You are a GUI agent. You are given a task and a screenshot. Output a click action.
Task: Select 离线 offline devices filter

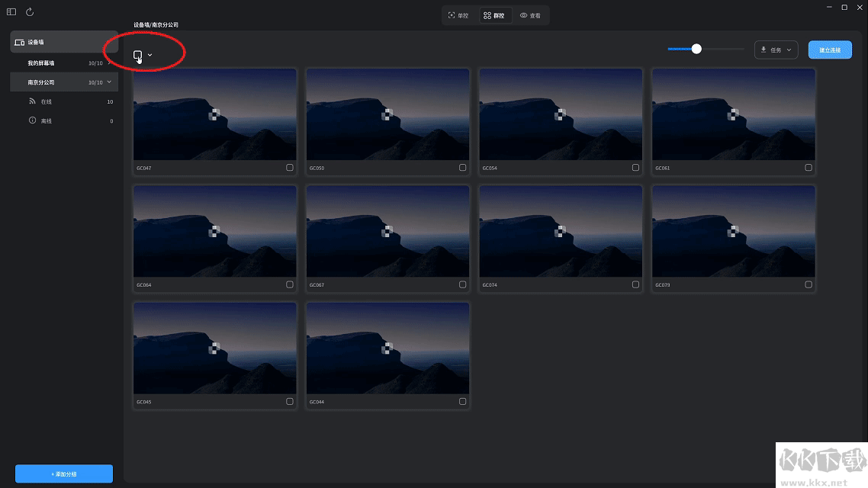(x=47, y=120)
